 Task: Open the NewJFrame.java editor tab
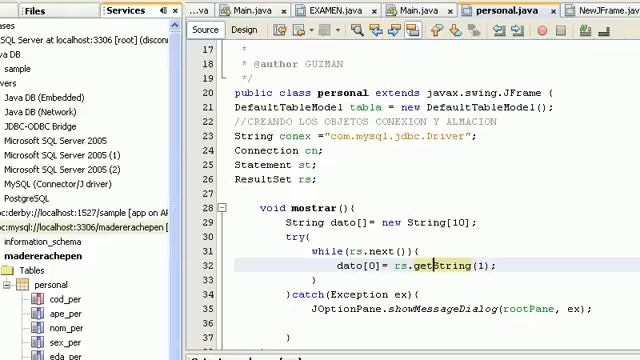(x=602, y=11)
